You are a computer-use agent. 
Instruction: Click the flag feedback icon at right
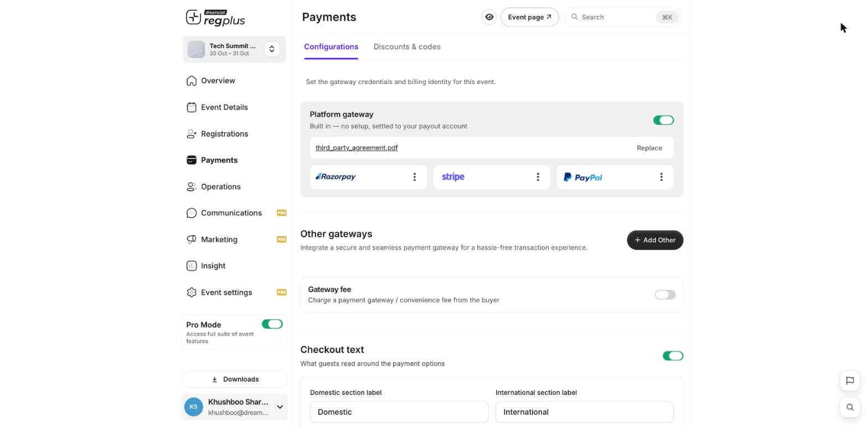click(850, 381)
